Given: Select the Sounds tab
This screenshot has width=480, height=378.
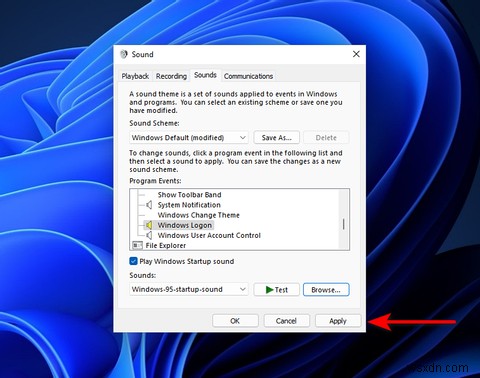Looking at the screenshot, I should click(x=205, y=75).
